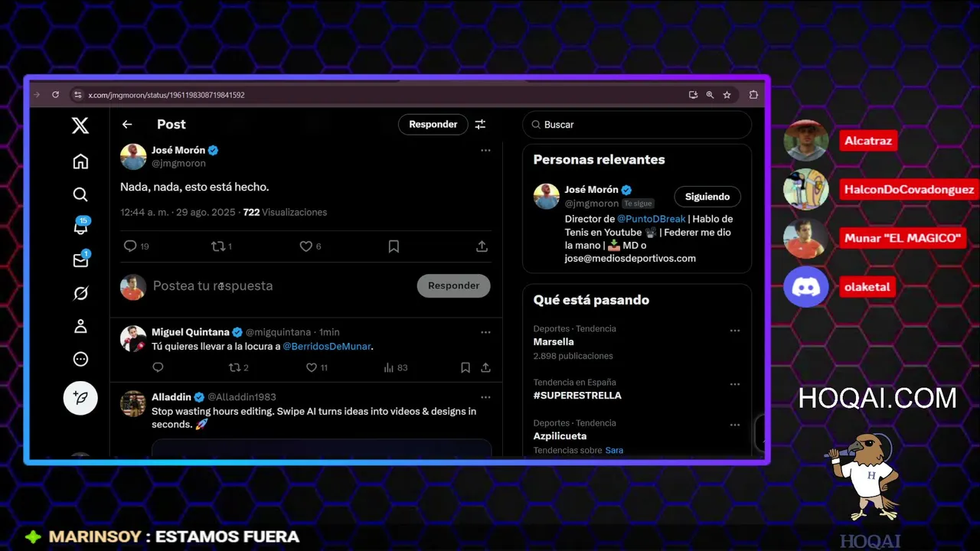Open more options for Marsella trend

(x=735, y=331)
